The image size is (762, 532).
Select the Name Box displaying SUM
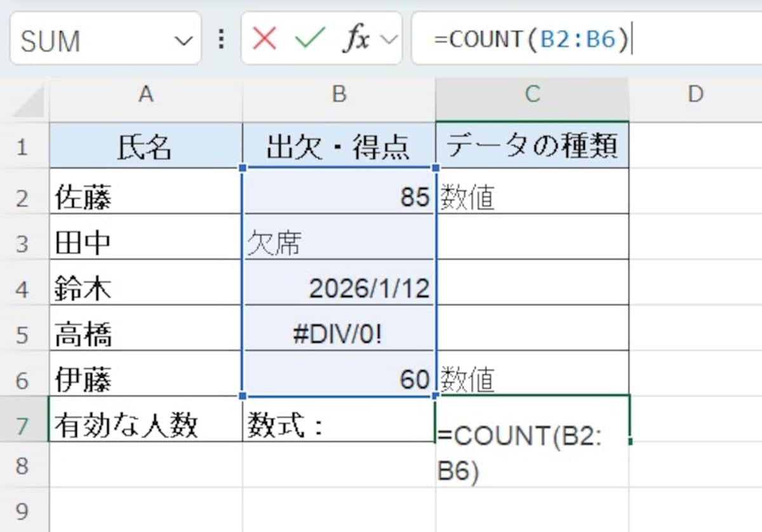95,39
